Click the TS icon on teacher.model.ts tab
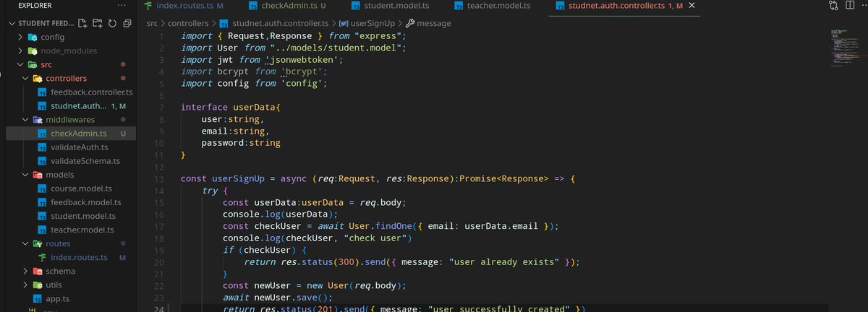The width and height of the screenshot is (868, 312). click(459, 6)
